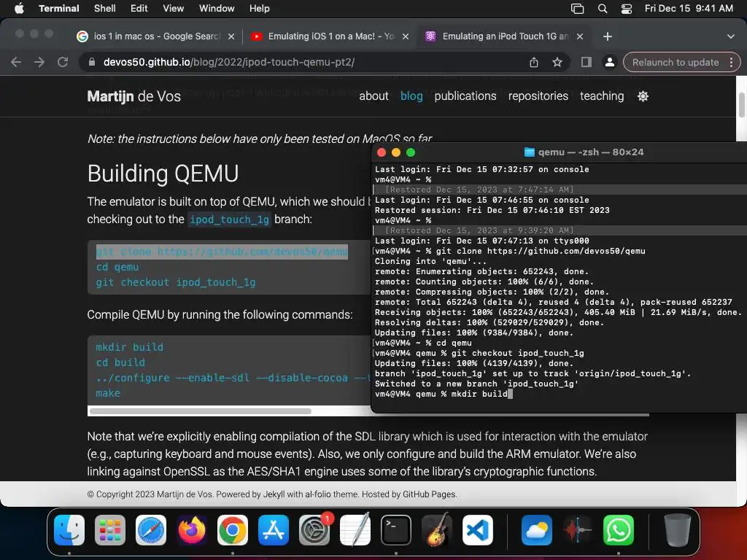
Task: Bookmark this page with star icon
Action: pyautogui.click(x=557, y=62)
